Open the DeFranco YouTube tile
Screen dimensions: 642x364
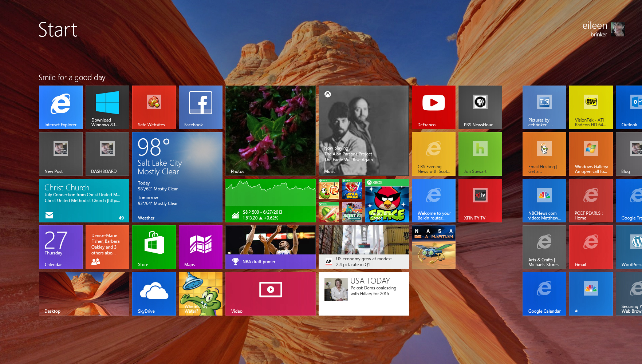[433, 107]
